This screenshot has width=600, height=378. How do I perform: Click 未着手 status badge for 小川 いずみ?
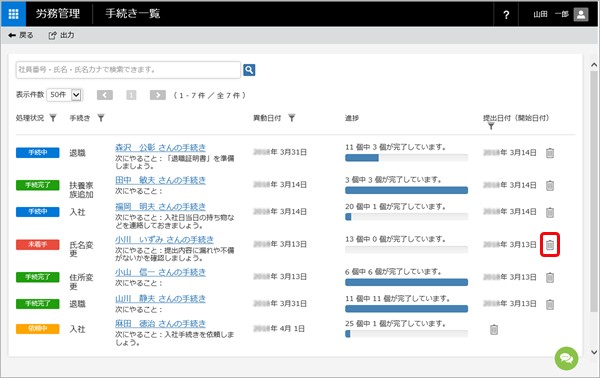[x=38, y=244]
